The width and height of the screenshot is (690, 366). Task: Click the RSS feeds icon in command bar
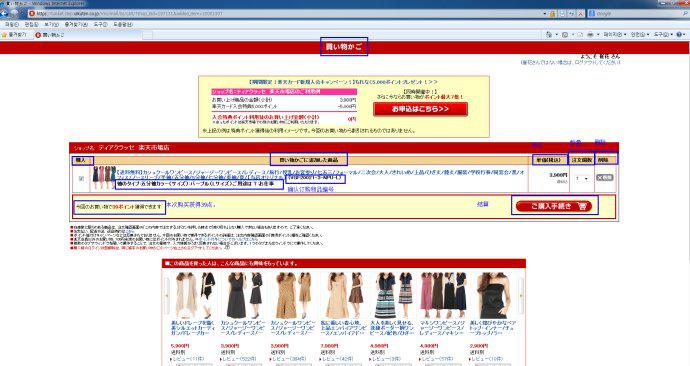coord(565,34)
